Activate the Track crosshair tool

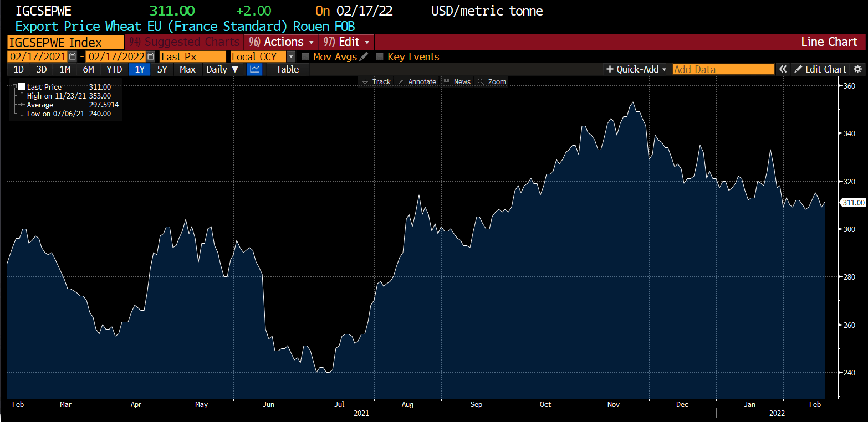tap(376, 81)
